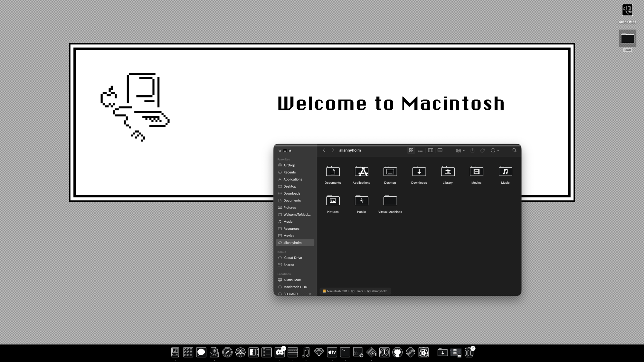Select allannyholm home in sidebar
This screenshot has width=644, height=362.
point(295,243)
